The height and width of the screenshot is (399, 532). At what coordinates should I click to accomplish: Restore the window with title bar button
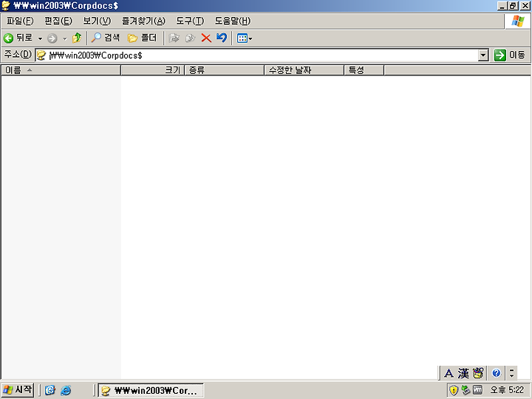tap(514, 5)
